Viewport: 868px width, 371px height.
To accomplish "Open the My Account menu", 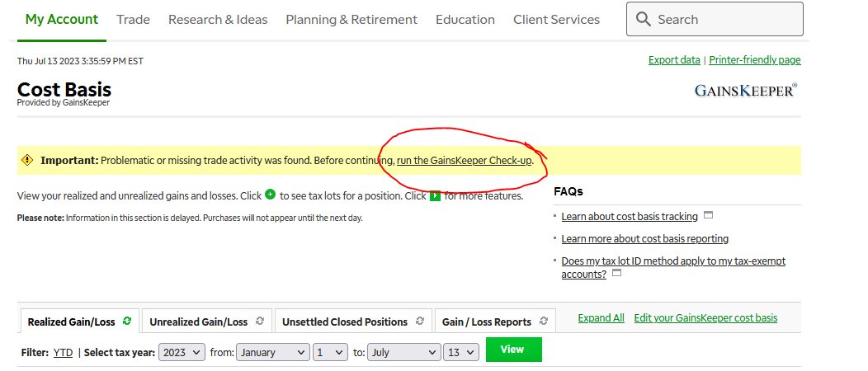I will pos(61,19).
